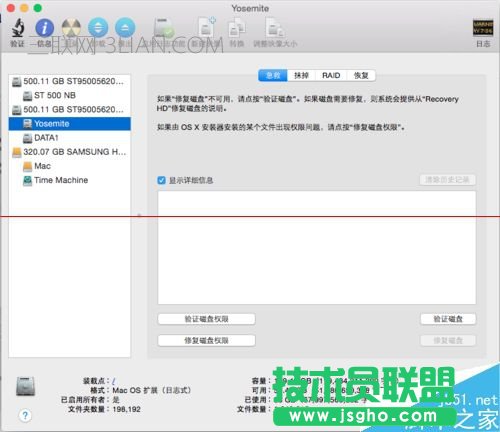Image resolution: width=500 pixels, height=432 pixels.
Task: Click the Verify Disk button
Action: coord(448,319)
